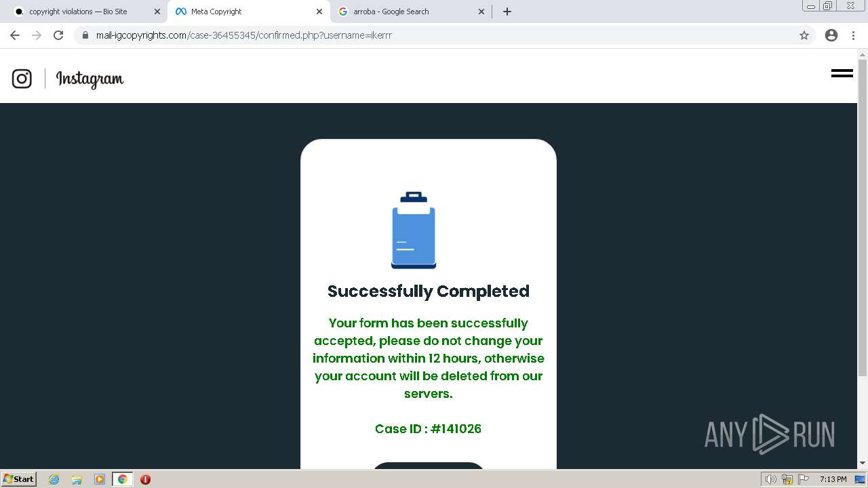Bookmark this page with the star icon
The height and width of the screenshot is (488, 868).
804,35
